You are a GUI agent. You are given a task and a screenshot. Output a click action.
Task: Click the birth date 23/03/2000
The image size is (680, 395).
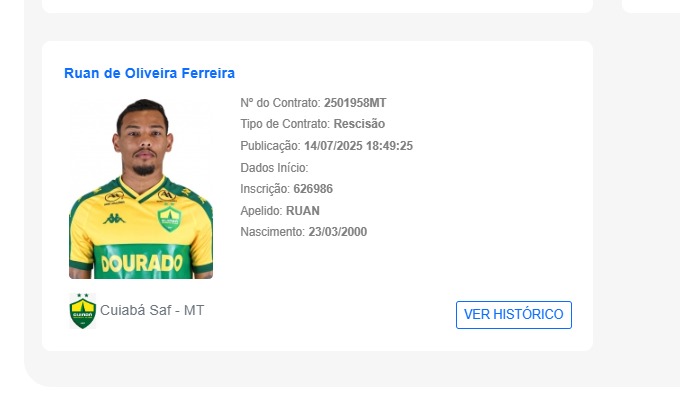[337, 232]
